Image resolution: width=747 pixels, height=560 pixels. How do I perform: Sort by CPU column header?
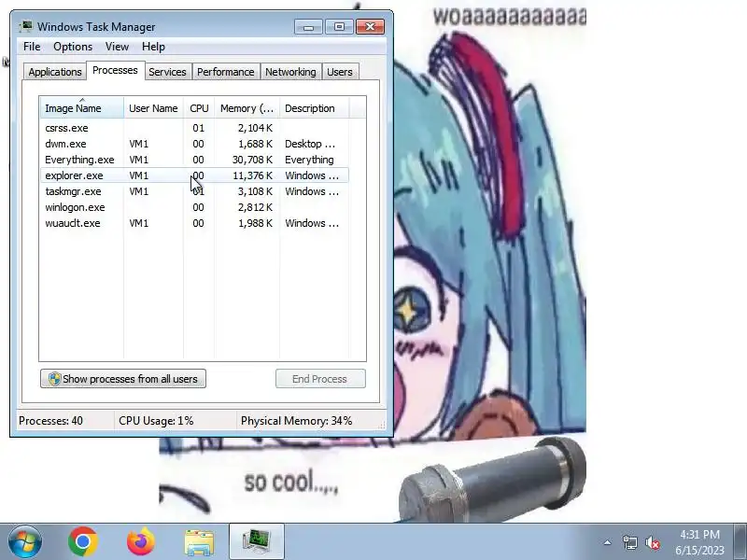pyautogui.click(x=199, y=107)
